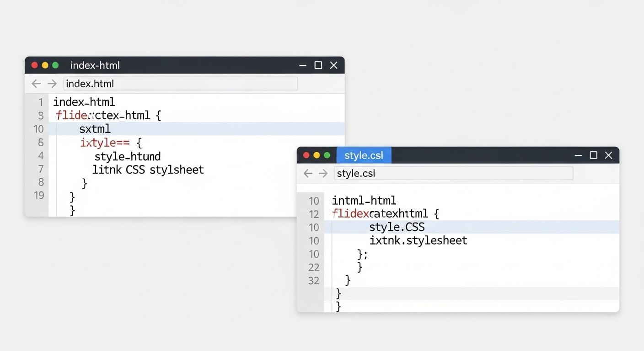Click forward arrow in style.csl window

(323, 173)
